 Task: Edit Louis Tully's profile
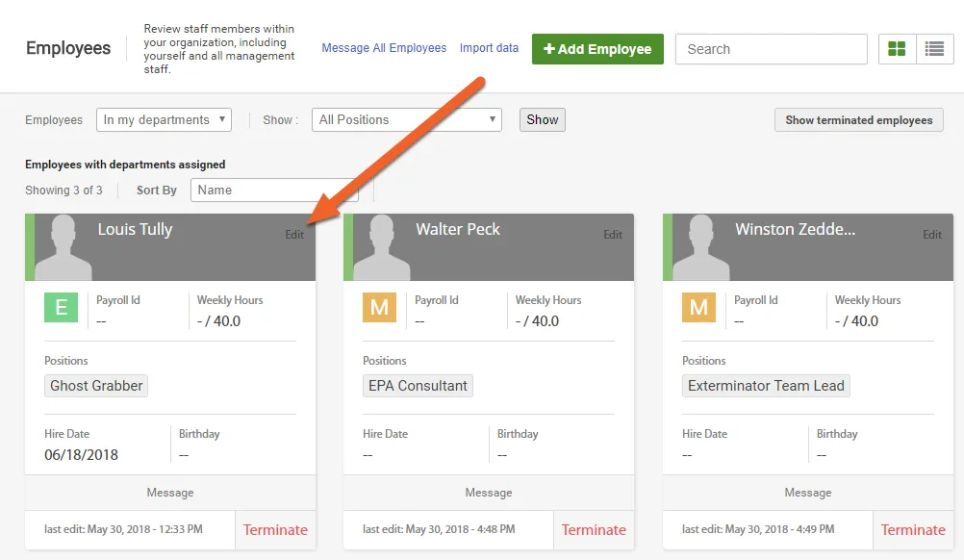pos(294,235)
